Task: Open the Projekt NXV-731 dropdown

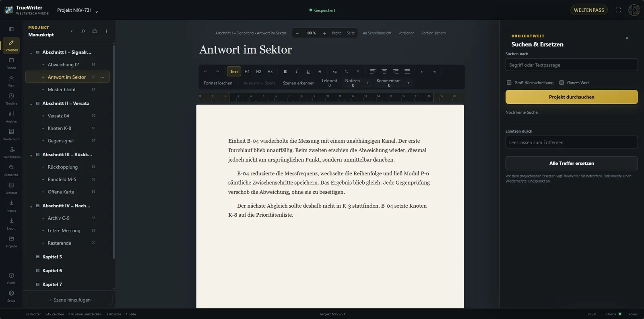Action: click(77, 10)
